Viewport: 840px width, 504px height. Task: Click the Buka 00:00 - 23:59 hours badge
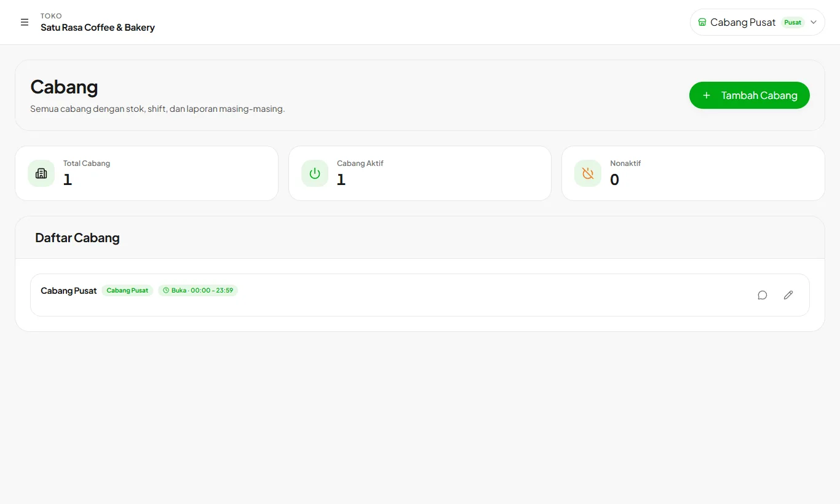(198, 290)
